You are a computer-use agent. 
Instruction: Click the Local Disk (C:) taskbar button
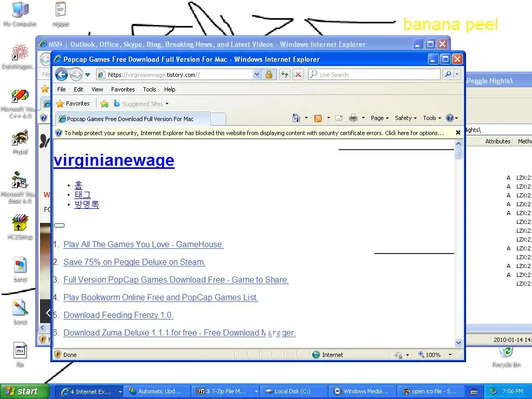[294, 391]
